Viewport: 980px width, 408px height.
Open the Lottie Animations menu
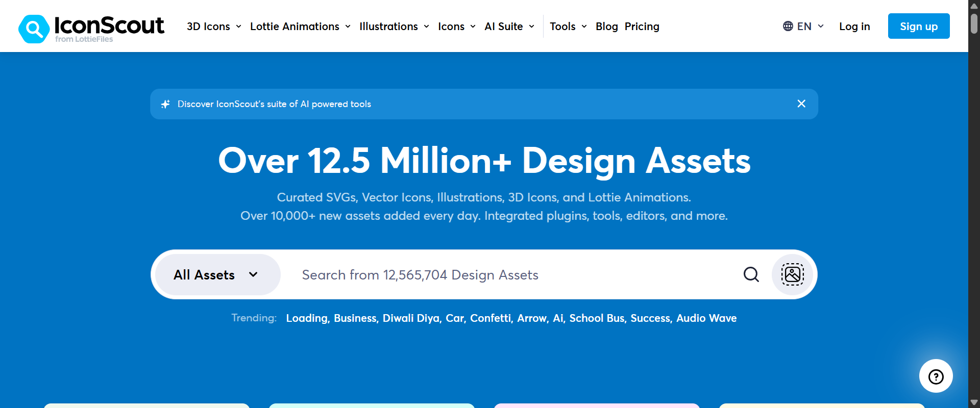click(x=301, y=27)
